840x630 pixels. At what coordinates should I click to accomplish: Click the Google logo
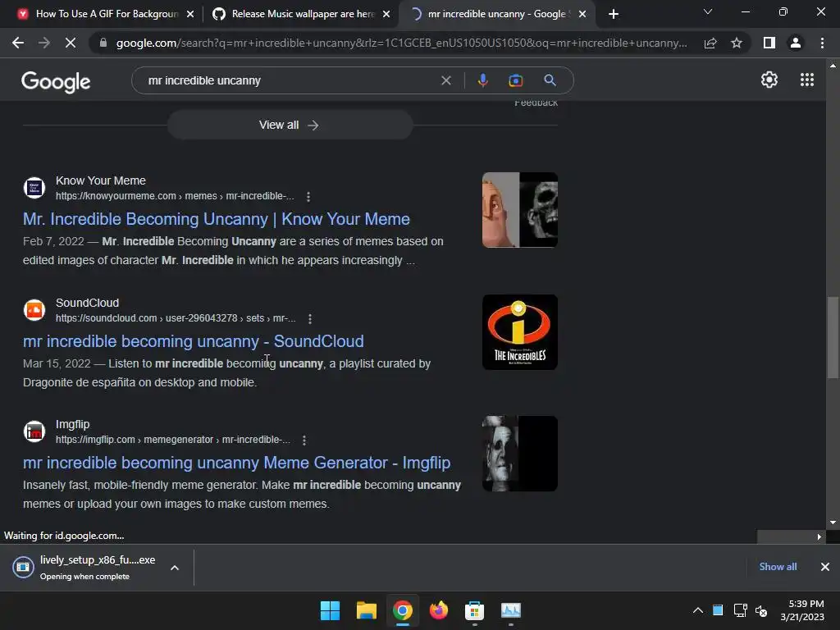56,82
